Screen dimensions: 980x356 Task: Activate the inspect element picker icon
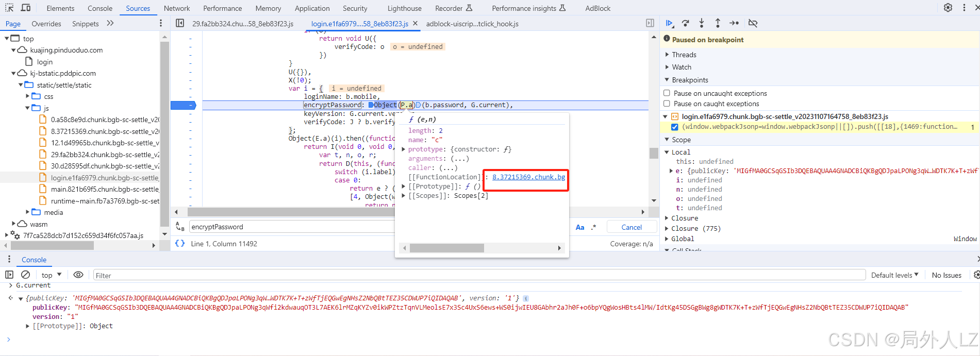pos(10,8)
